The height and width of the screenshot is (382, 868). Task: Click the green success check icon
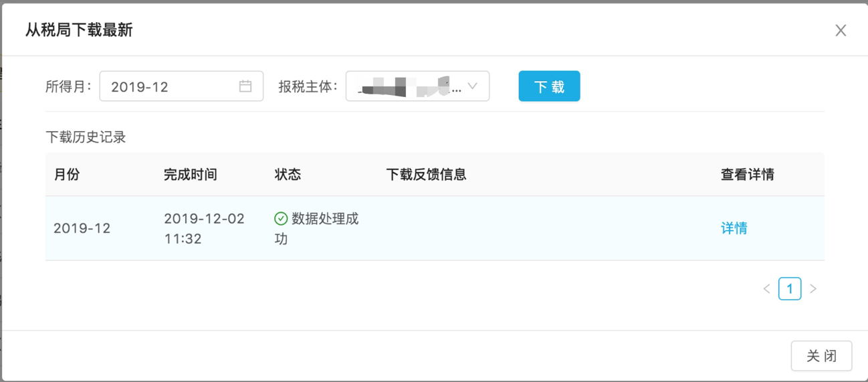pos(281,219)
